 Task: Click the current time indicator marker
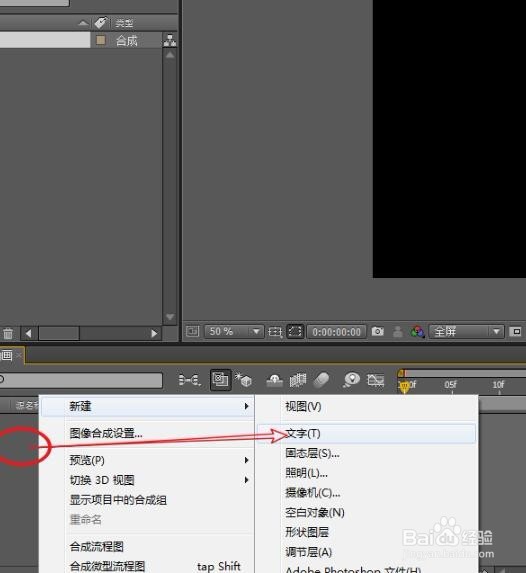coord(404,387)
